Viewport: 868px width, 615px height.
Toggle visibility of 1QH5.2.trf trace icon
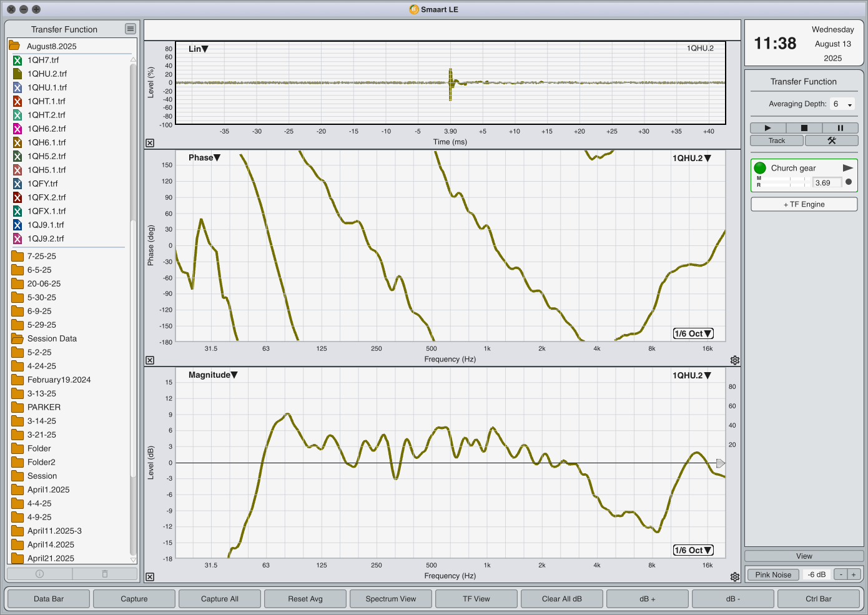17,156
